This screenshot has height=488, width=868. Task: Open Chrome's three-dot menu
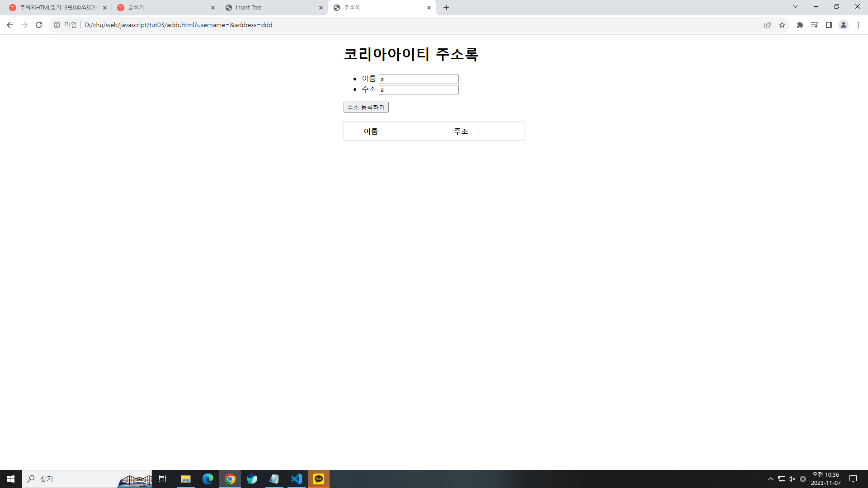(858, 25)
